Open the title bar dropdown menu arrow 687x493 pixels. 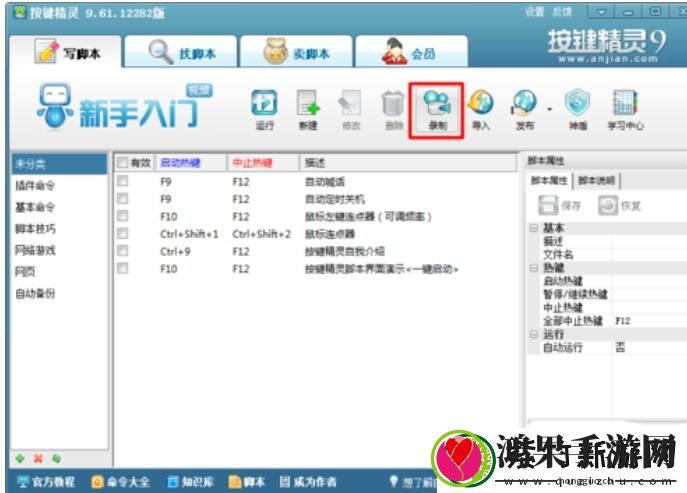pos(601,12)
